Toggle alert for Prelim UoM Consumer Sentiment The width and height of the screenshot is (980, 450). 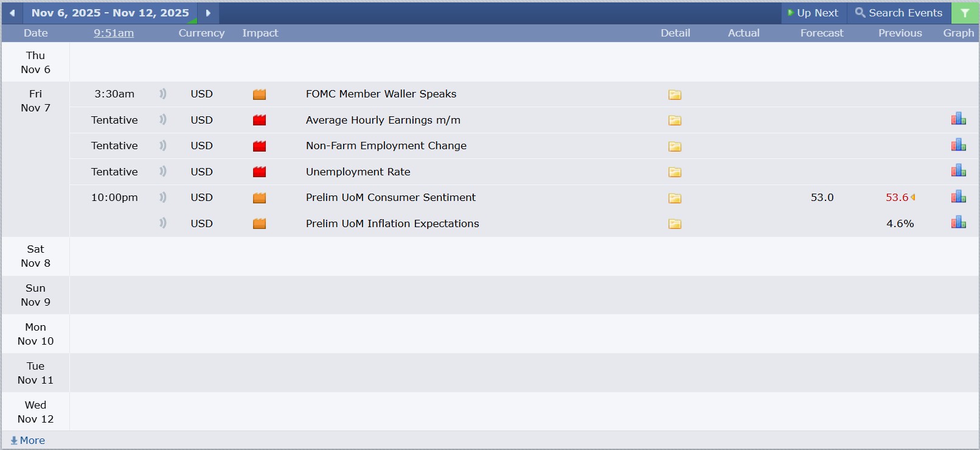(162, 197)
